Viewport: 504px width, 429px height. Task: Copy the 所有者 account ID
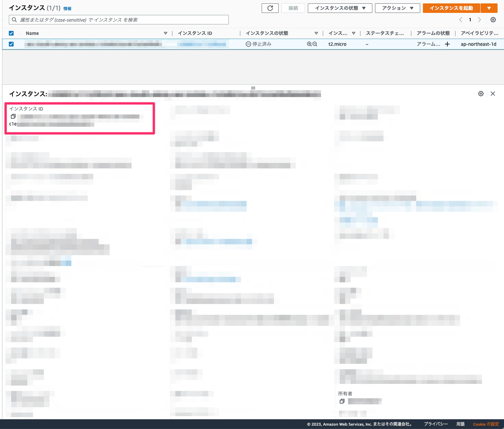coord(342,401)
